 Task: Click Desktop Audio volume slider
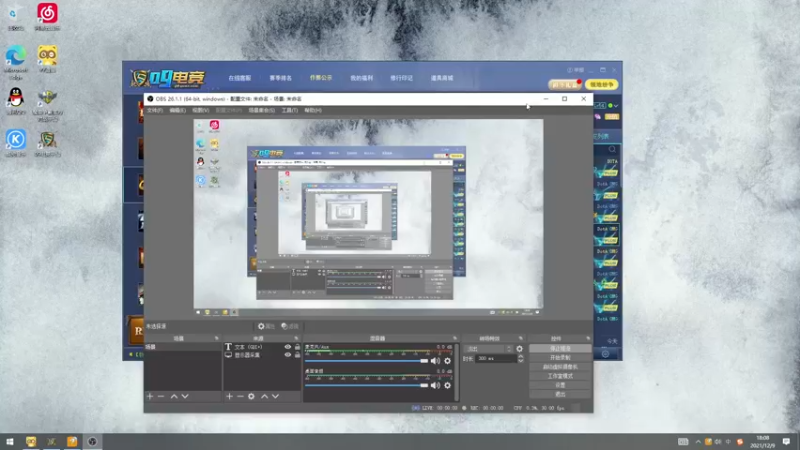366,385
